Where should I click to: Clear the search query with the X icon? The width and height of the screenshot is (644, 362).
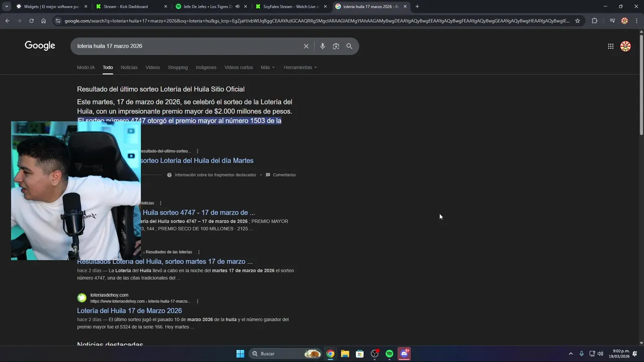point(306,46)
